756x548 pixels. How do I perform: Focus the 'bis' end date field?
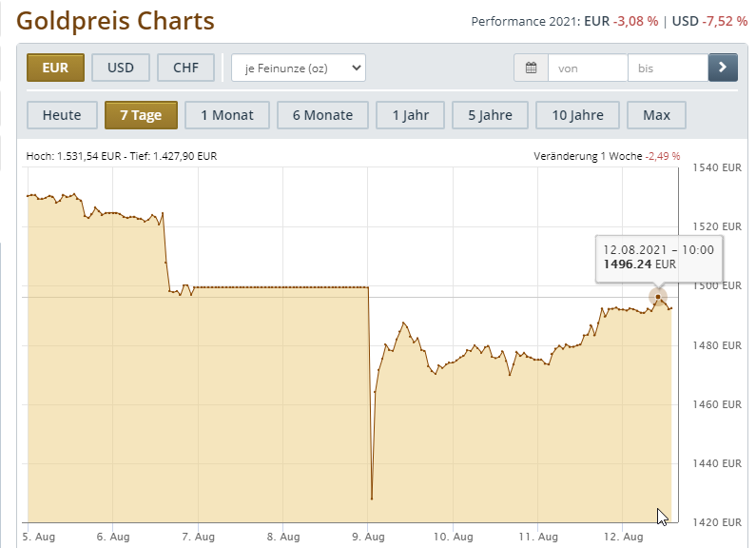point(668,68)
